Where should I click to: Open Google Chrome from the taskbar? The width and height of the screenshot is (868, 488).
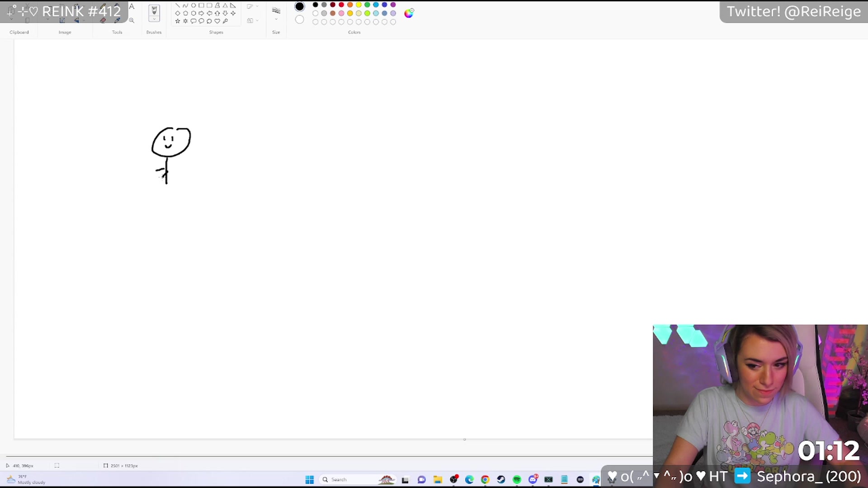coord(485,479)
